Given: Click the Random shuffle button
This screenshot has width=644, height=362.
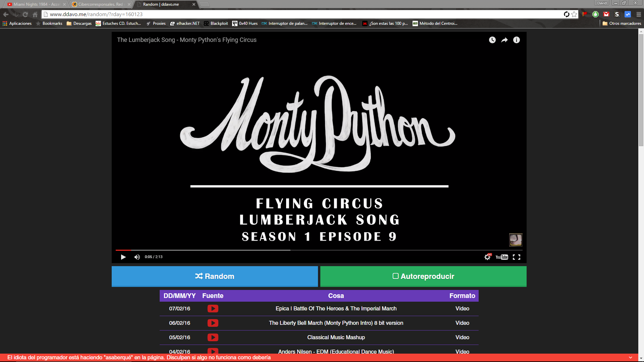Looking at the screenshot, I should click(x=215, y=276).
